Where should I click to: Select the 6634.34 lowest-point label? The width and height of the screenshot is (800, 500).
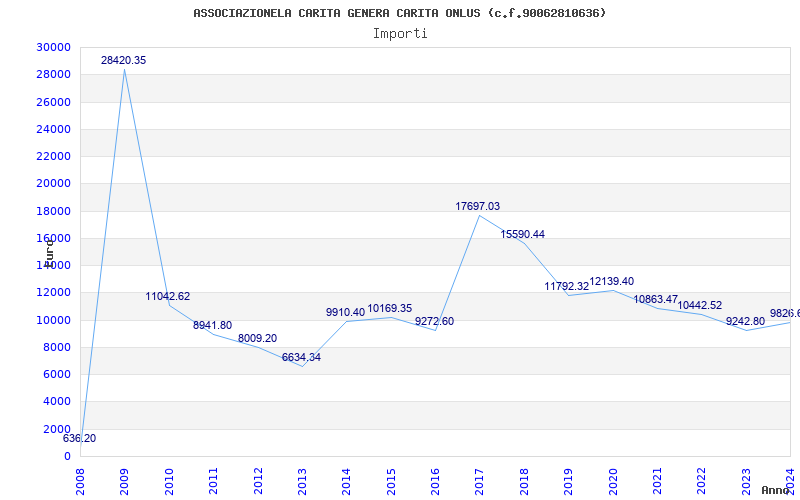pyautogui.click(x=301, y=357)
